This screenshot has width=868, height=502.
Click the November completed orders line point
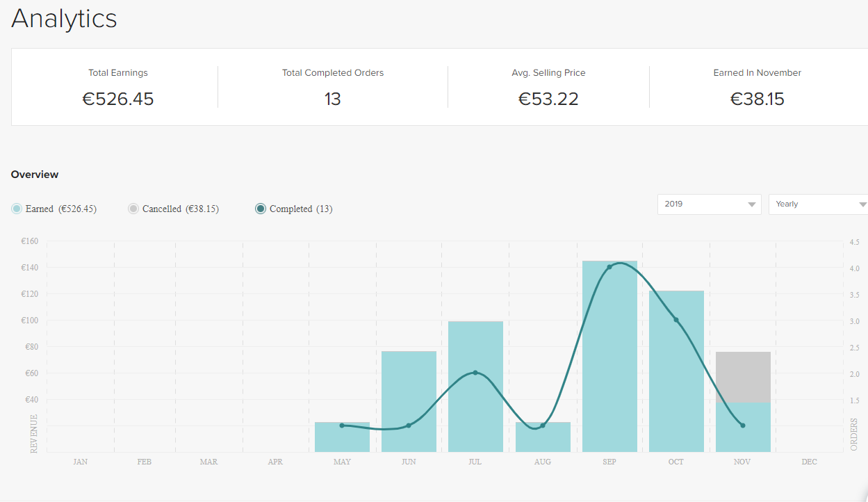tap(743, 426)
